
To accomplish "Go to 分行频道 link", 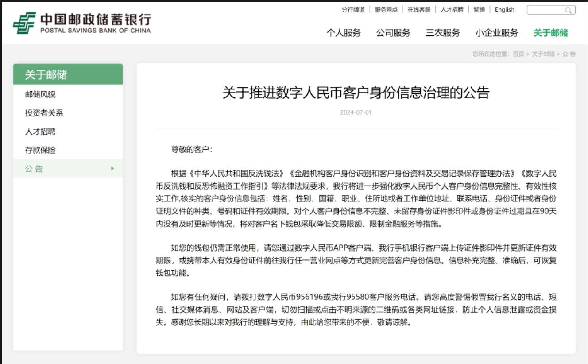I will [353, 10].
